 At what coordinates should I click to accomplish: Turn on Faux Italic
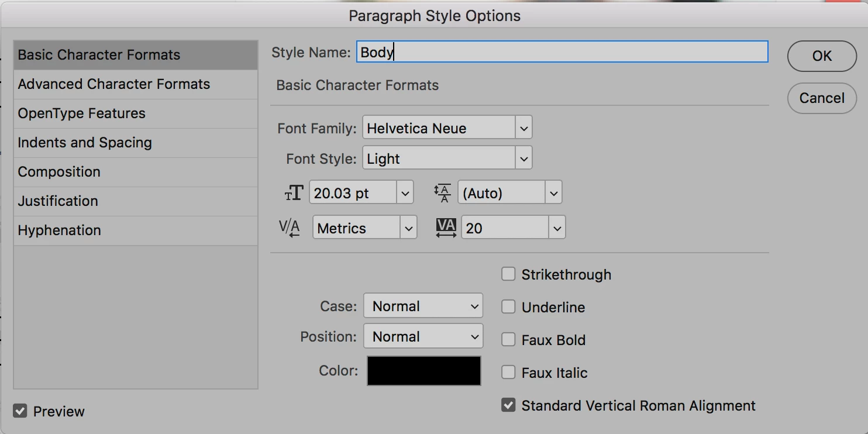pyautogui.click(x=508, y=373)
